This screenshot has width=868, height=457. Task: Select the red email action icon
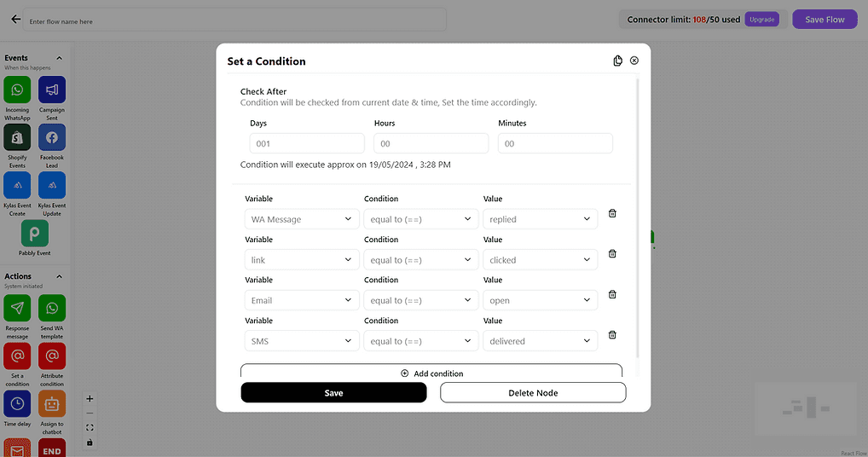[17, 448]
